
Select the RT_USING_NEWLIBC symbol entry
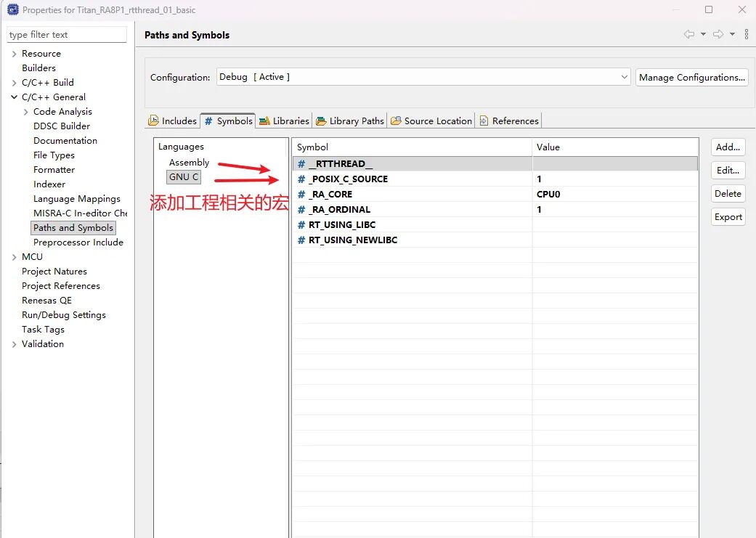[352, 240]
